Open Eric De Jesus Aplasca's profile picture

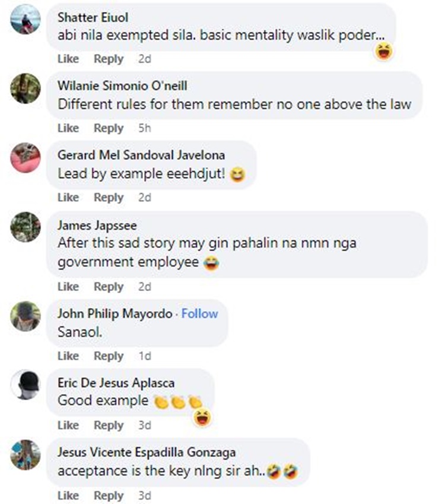[26, 385]
